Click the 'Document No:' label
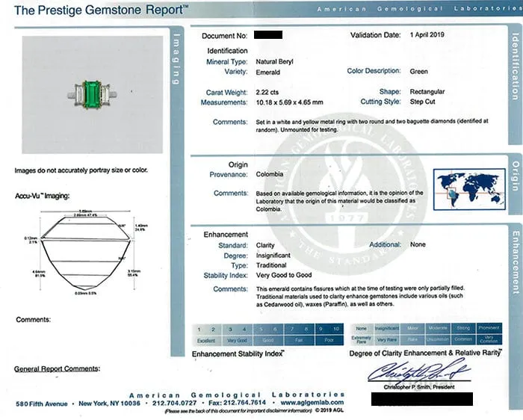This screenshot has width=523, height=420. [224, 36]
